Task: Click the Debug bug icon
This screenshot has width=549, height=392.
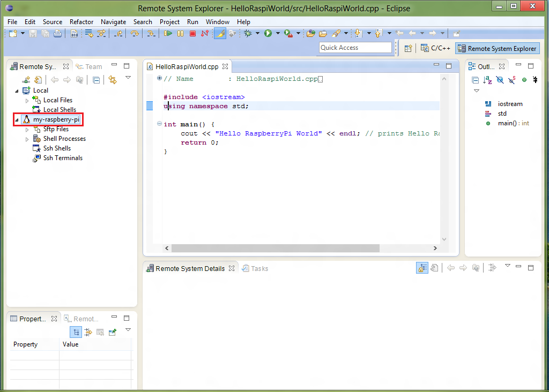Action: pyautogui.click(x=248, y=34)
